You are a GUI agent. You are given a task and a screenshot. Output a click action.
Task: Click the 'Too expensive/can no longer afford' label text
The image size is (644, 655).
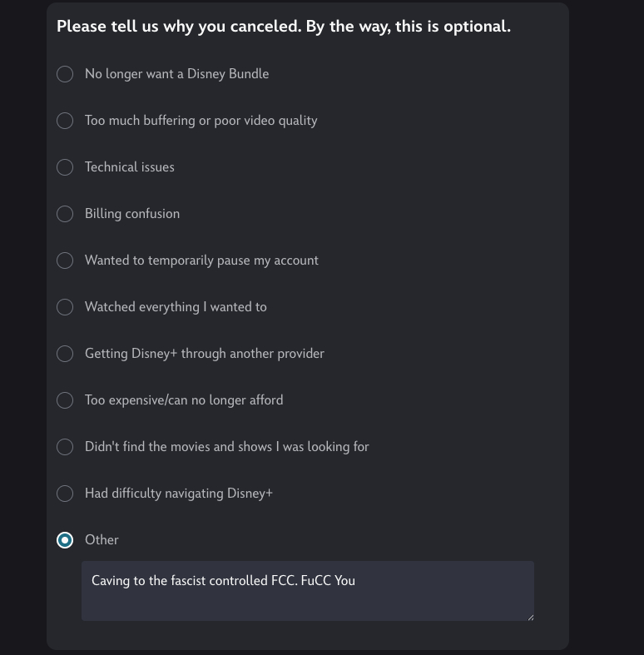point(184,400)
